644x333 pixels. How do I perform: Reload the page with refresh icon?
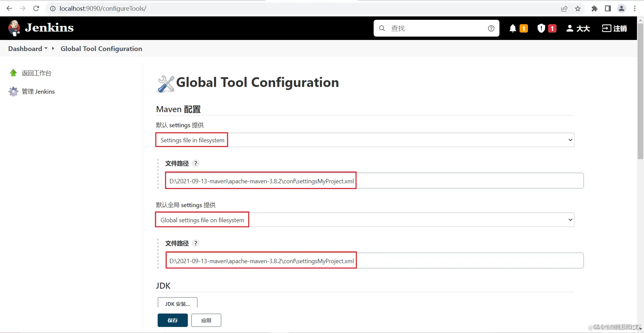pyautogui.click(x=36, y=8)
